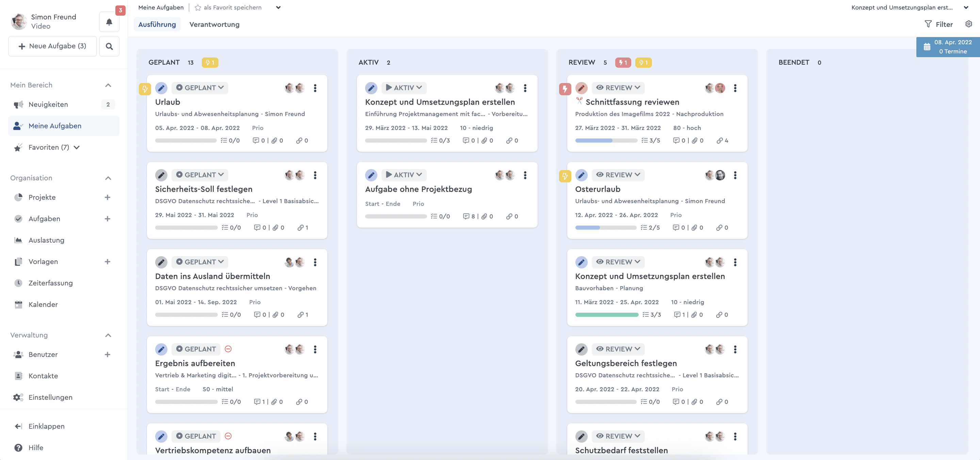This screenshot has height=460, width=980.
Task: Click Simon Freund profile avatar
Action: point(19,22)
